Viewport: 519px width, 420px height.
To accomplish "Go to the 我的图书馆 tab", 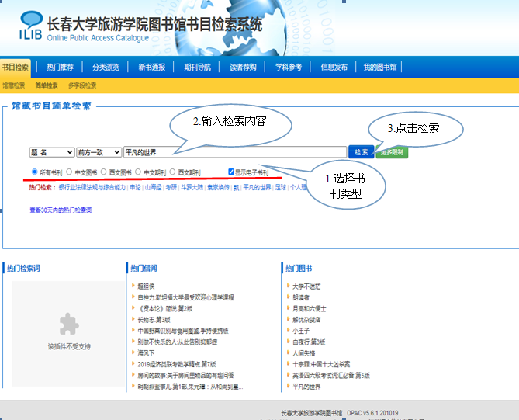I will point(379,68).
